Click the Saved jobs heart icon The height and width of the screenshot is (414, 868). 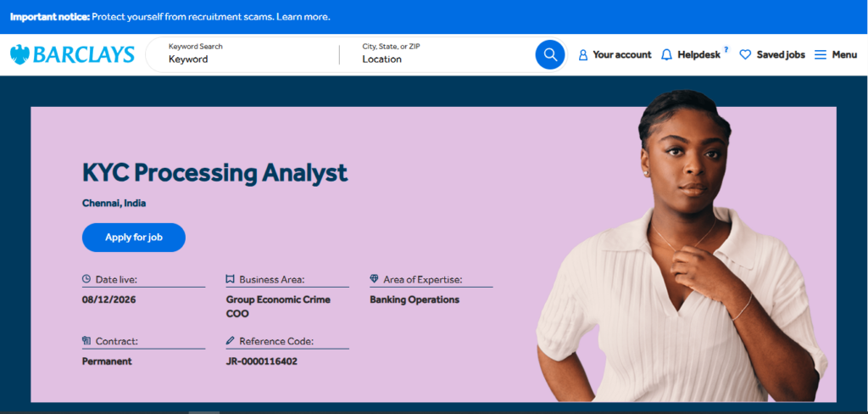pyautogui.click(x=746, y=55)
